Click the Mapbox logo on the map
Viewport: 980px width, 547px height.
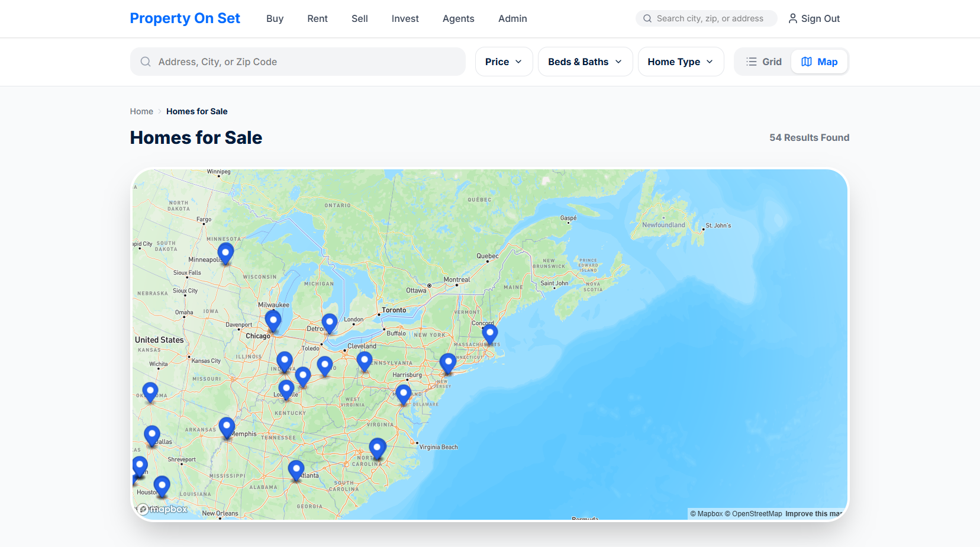coord(162,509)
